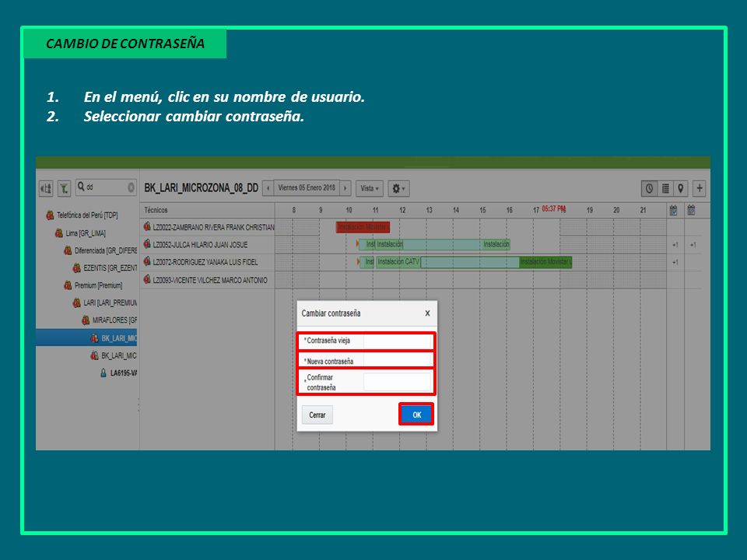This screenshot has height=560, width=747.
Task: Collapse the resource tree panel icon
Action: (x=46, y=188)
